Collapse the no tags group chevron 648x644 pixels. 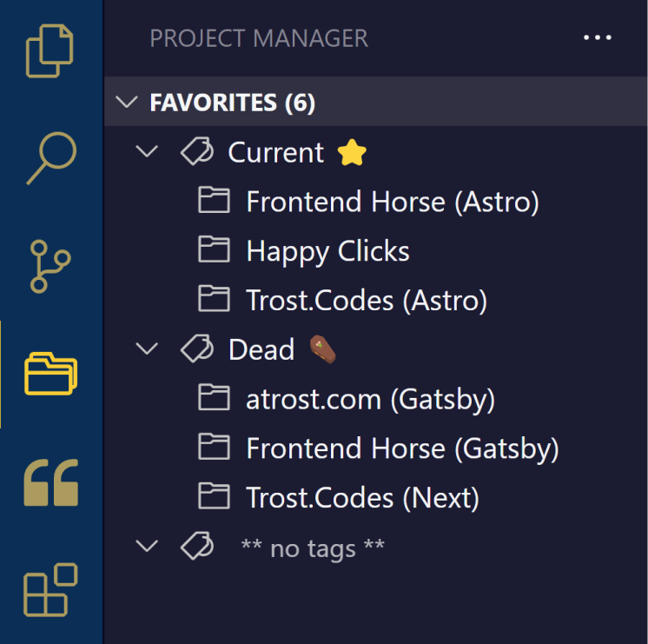point(147,546)
